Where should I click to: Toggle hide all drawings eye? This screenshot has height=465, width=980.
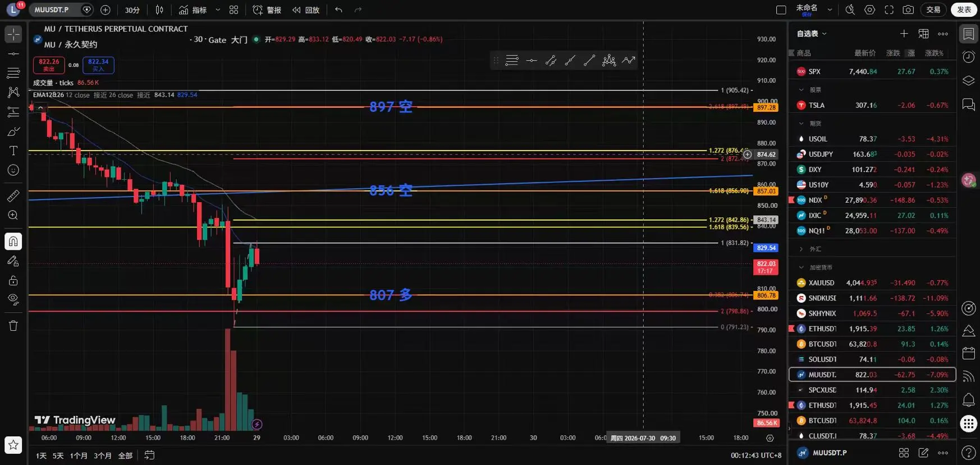coord(13,299)
